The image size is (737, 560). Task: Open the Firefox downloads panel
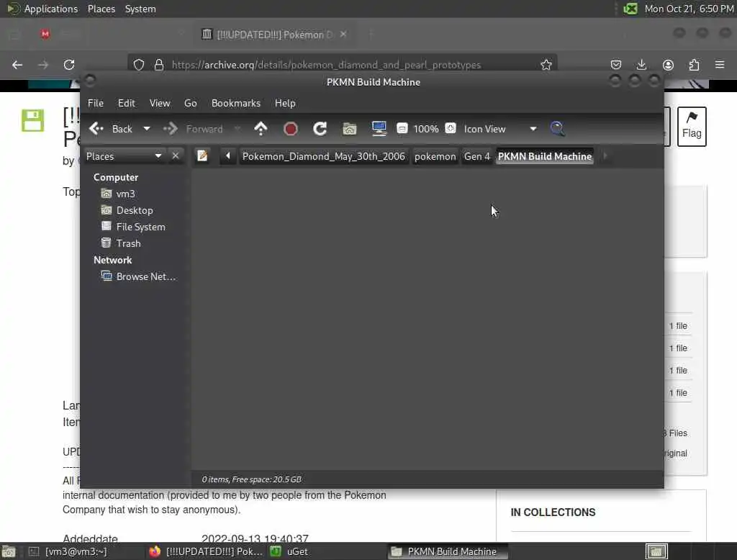coord(641,65)
